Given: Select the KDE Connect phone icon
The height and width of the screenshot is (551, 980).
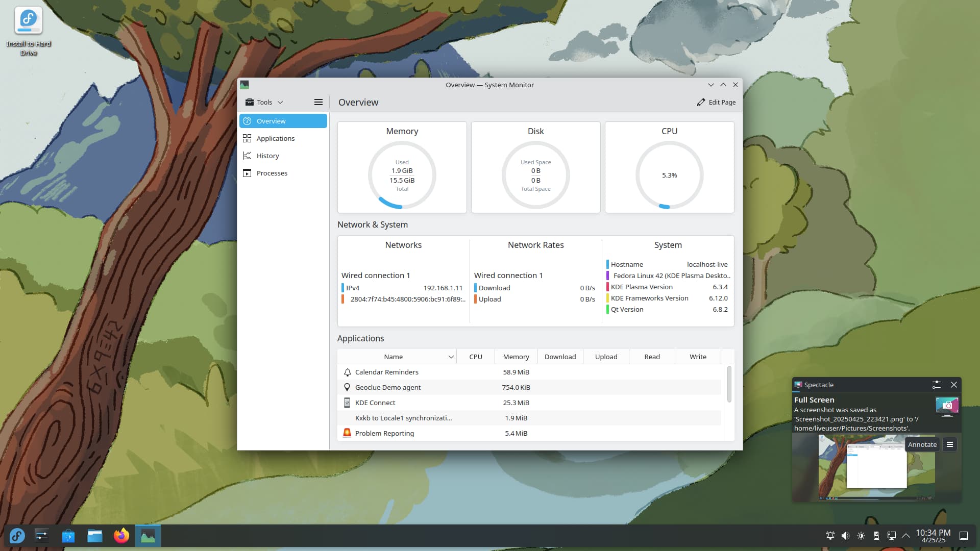Looking at the screenshot, I should [x=347, y=403].
